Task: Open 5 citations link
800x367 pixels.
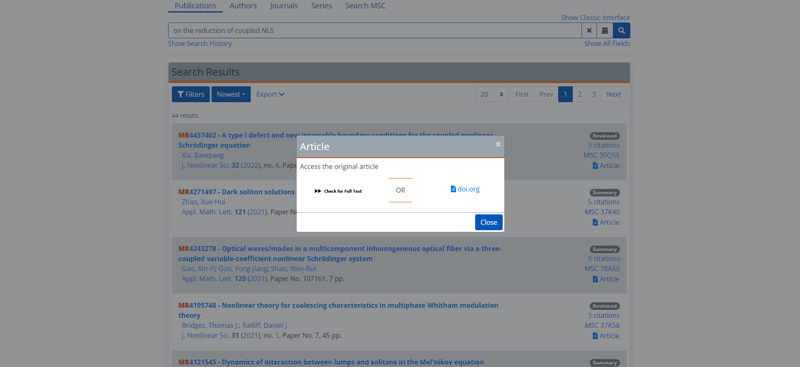Action: click(x=604, y=202)
